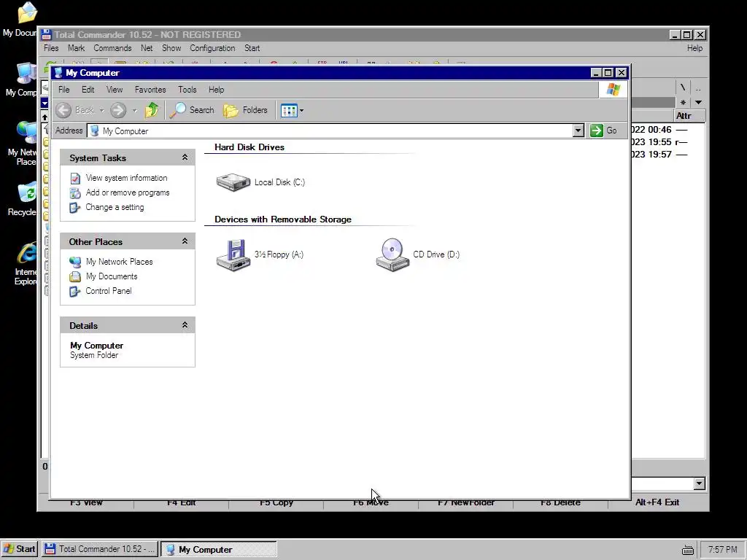Select the 3½ Floppy (A:) drive icon
The image size is (747, 560).
pos(233,254)
